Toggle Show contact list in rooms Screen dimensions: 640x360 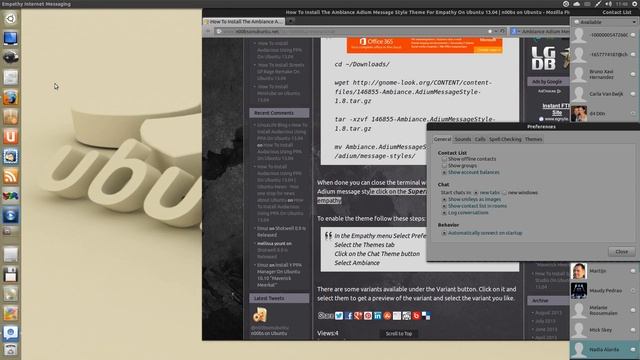pyautogui.click(x=444, y=206)
